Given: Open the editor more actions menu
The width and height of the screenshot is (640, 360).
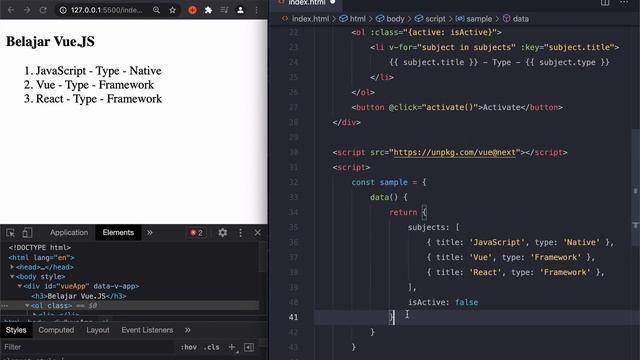Looking at the screenshot, I should click(624, 2).
